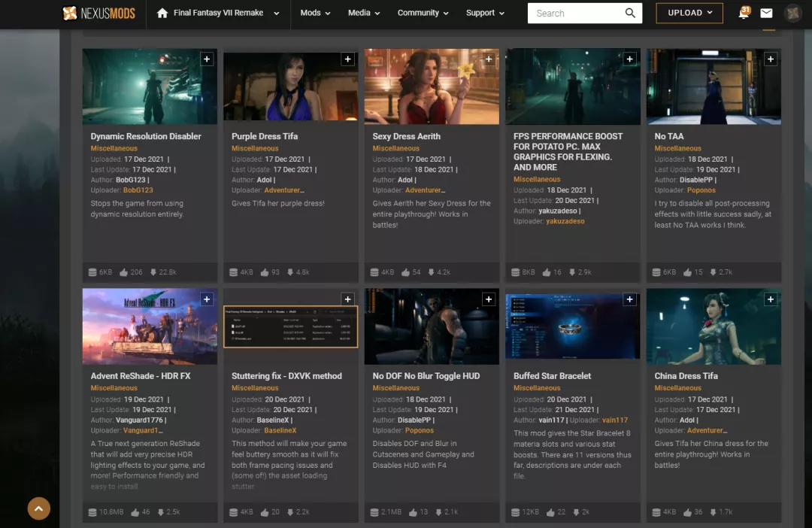This screenshot has height=528, width=812.
Task: Open the Mods menu
Action: click(315, 13)
